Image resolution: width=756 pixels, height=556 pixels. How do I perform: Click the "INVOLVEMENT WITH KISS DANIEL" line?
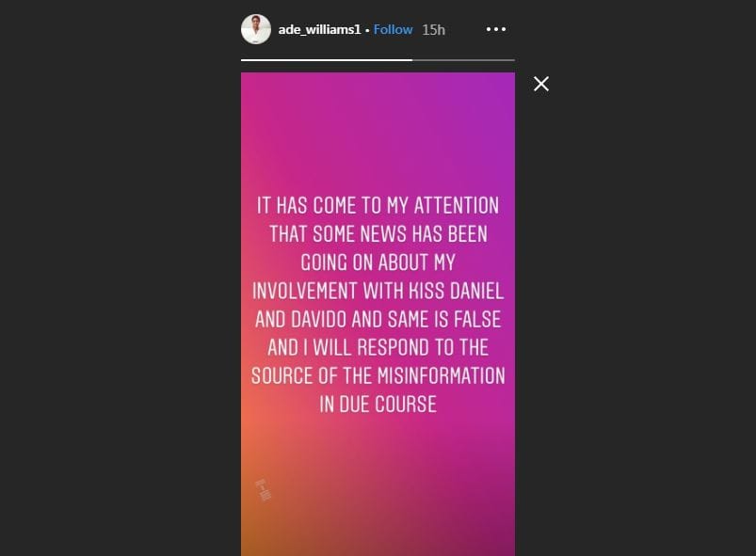[378, 291]
